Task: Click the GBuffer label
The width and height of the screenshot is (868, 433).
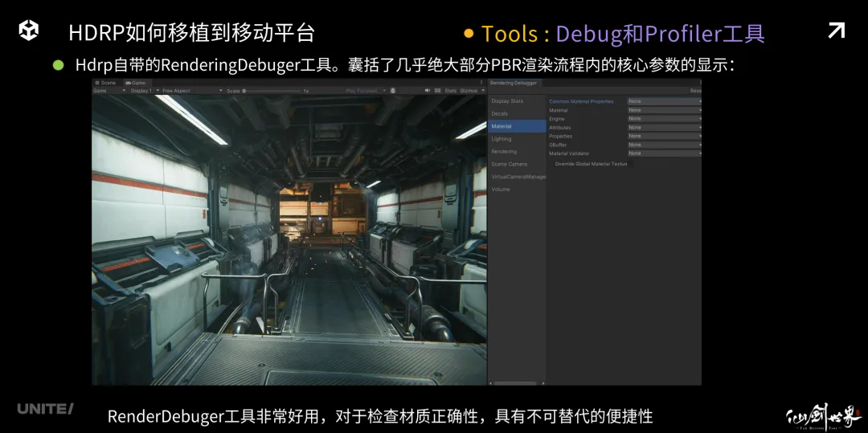Action: [x=557, y=145]
